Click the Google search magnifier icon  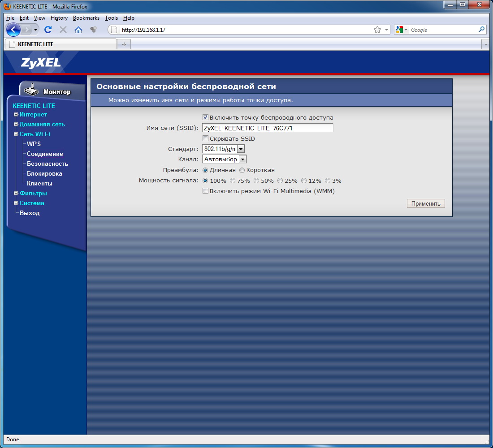(482, 30)
